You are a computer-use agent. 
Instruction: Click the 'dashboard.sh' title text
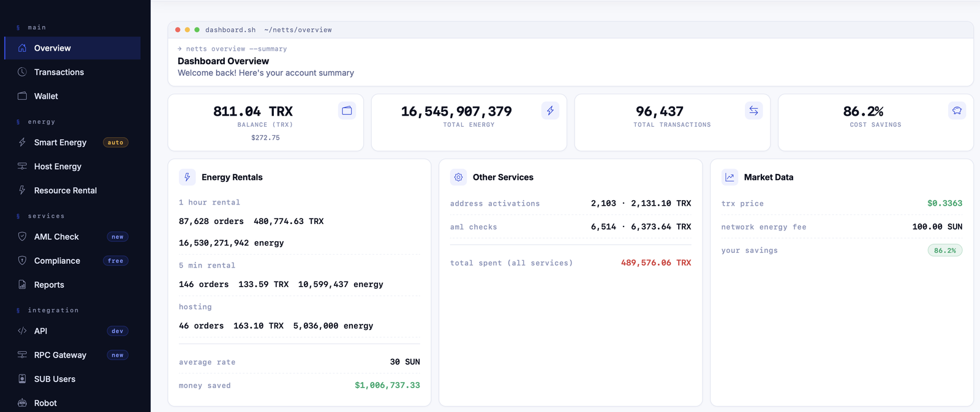pos(230,29)
